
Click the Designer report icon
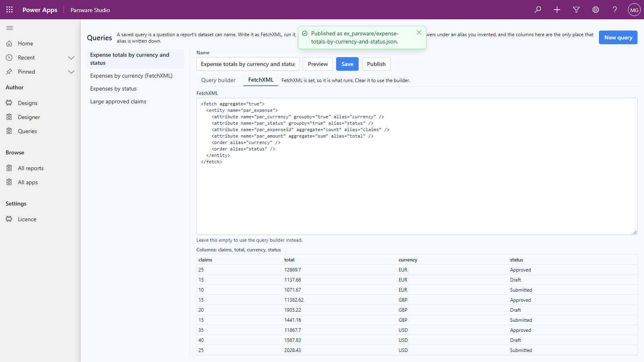pyautogui.click(x=9, y=117)
